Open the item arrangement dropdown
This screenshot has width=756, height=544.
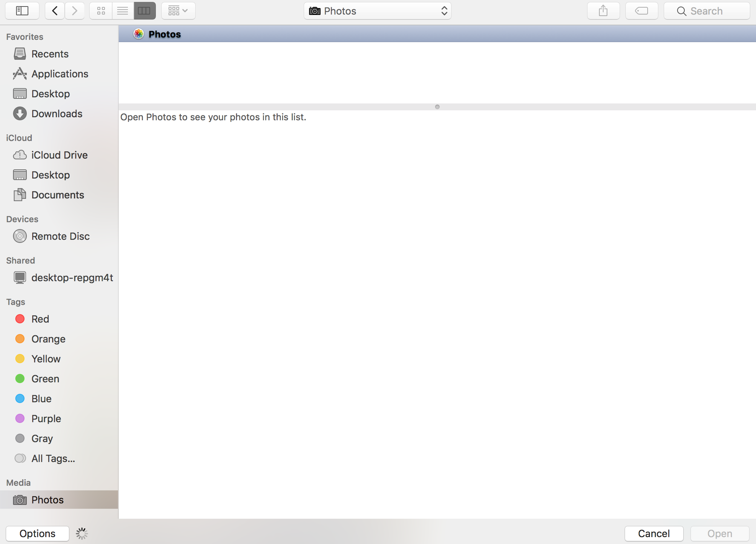178,11
